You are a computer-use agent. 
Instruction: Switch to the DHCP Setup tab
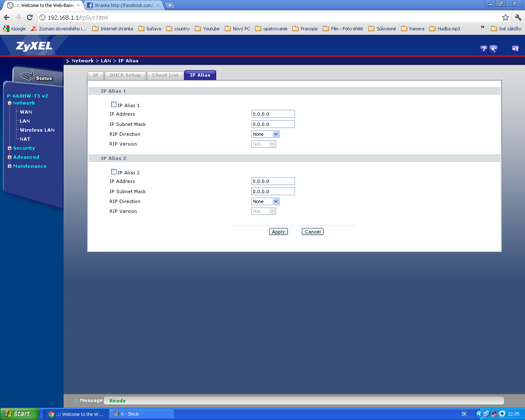pyautogui.click(x=125, y=75)
